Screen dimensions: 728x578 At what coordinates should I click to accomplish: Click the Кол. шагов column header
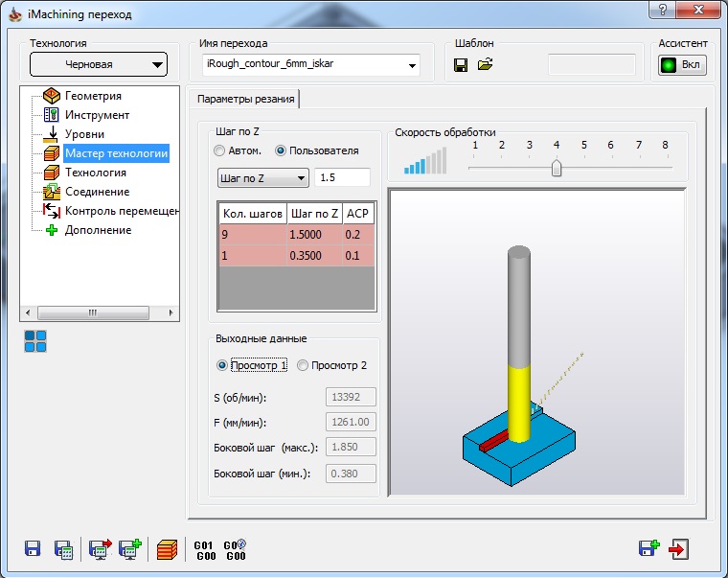[x=253, y=214]
